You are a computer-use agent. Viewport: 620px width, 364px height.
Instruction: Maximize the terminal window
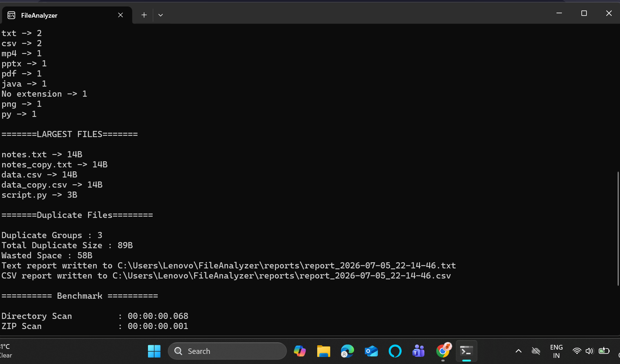pyautogui.click(x=584, y=13)
